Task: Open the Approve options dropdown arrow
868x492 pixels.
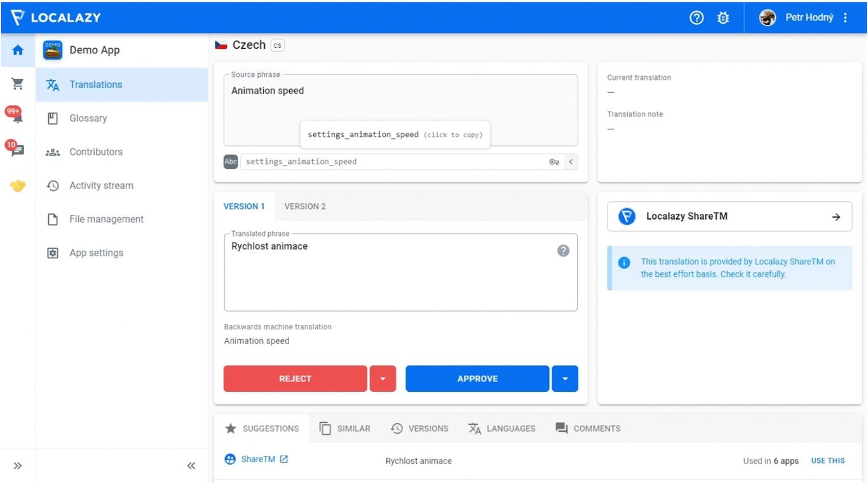Action: click(x=565, y=378)
